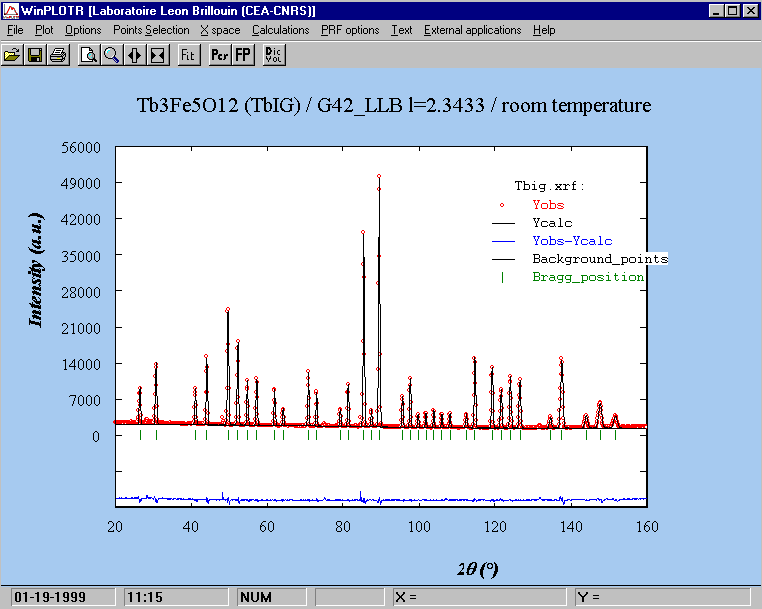
Task: Run FullProf with the FP button
Action: [242, 55]
